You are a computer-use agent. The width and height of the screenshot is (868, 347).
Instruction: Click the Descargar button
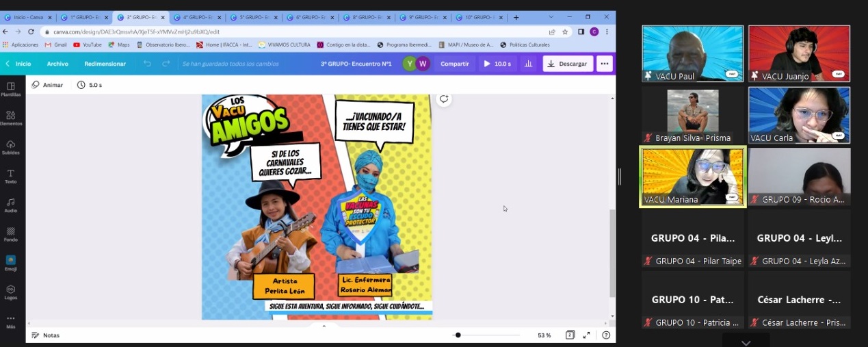568,64
